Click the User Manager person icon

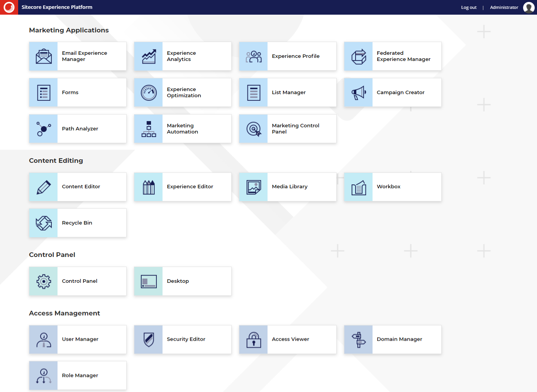tap(44, 340)
